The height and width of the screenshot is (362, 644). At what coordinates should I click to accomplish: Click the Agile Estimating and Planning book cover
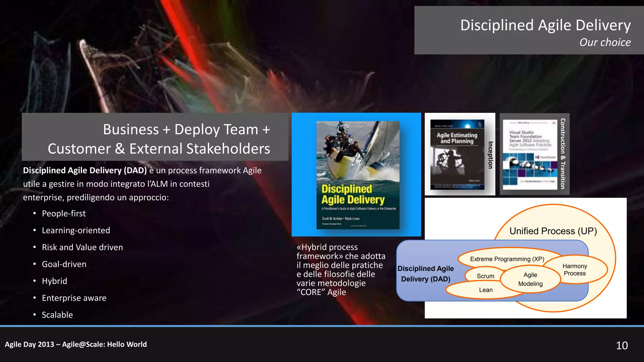457,154
